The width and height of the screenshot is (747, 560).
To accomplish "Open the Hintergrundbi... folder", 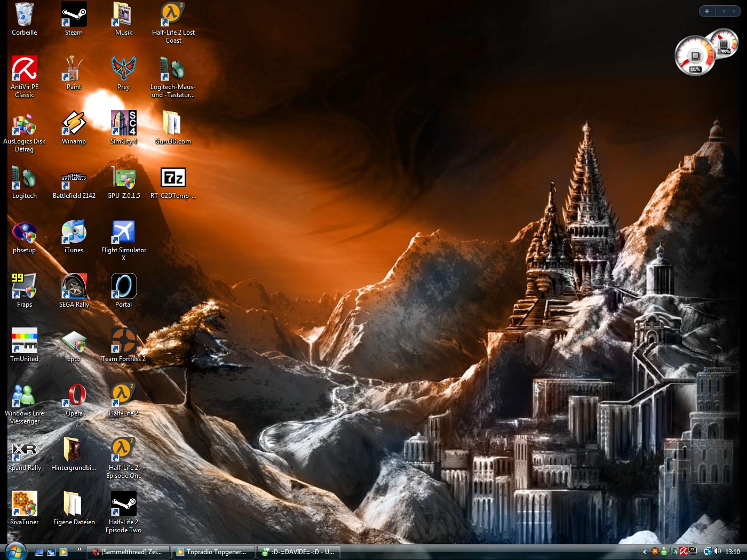I will 74,454.
